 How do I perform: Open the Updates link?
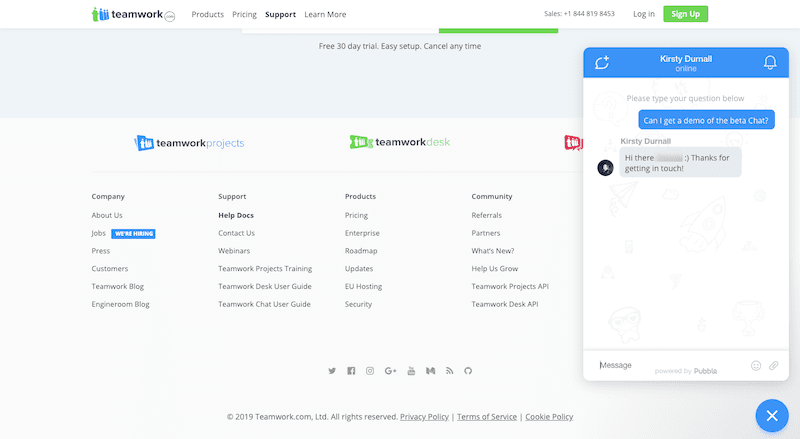[x=359, y=269]
